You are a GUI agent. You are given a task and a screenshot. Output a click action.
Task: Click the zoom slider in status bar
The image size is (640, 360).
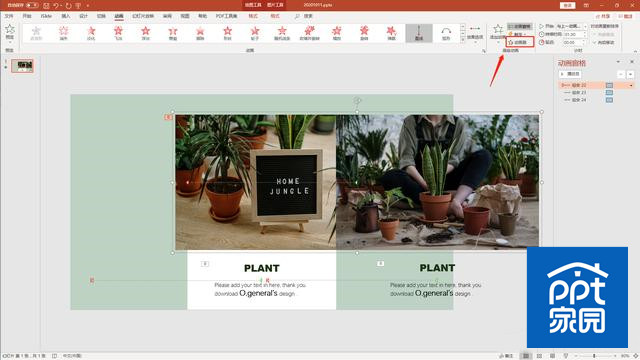(x=595, y=356)
